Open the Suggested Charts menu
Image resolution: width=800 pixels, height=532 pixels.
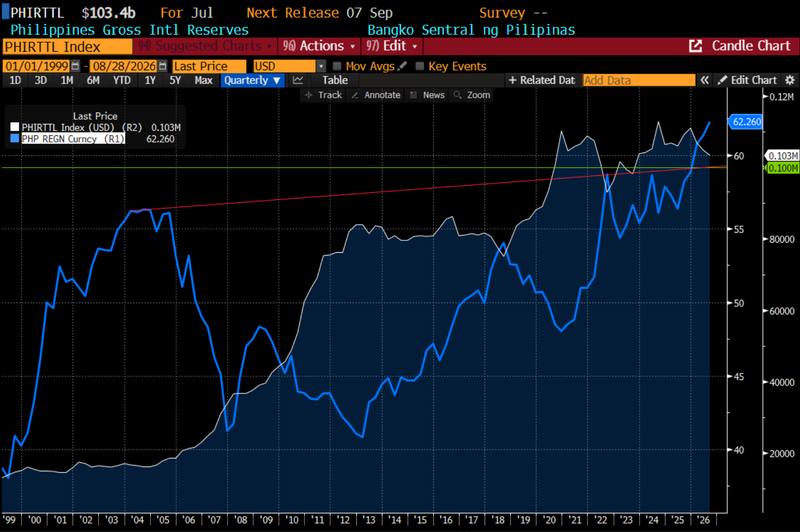click(x=205, y=46)
